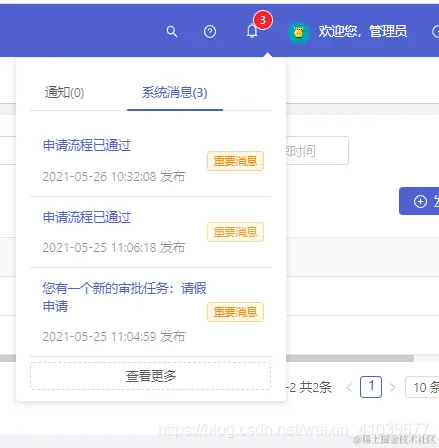Click the 共2条 total count text
The width and height of the screenshot is (439, 448).
315,387
